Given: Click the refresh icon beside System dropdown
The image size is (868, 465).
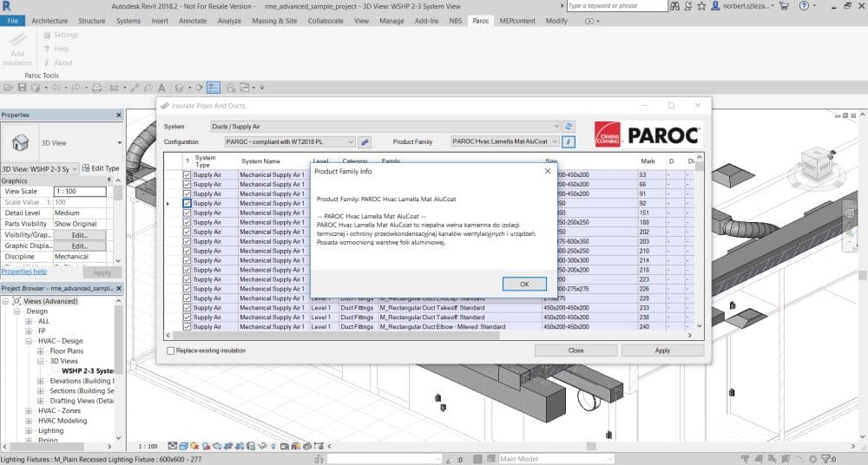Looking at the screenshot, I should (x=569, y=127).
